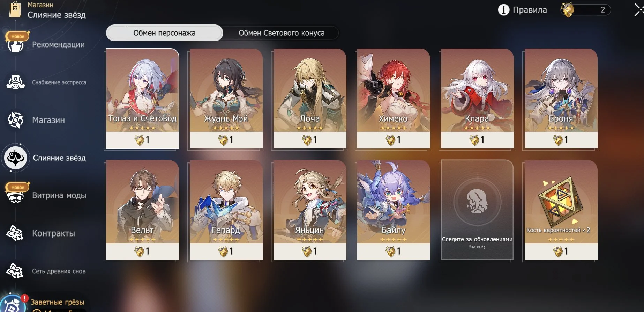The height and width of the screenshot is (312, 644).
Task: Choose the Жуань Мэй character card
Action: (x=226, y=99)
